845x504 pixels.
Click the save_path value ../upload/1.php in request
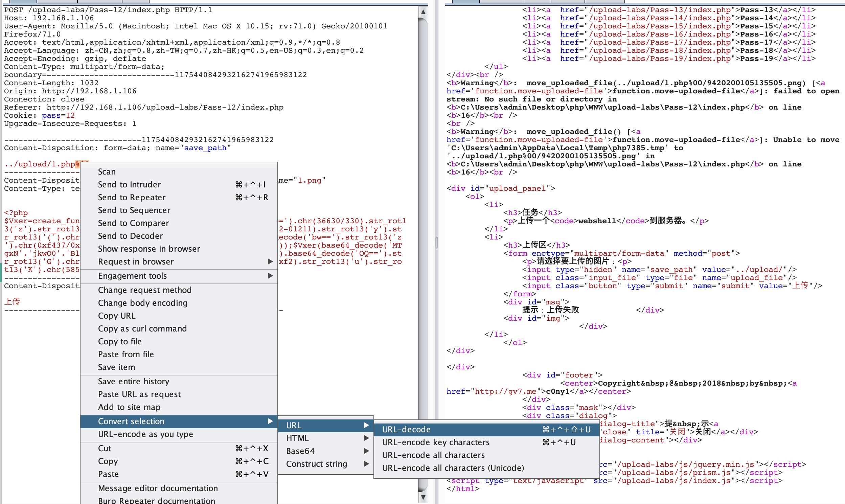(x=40, y=164)
